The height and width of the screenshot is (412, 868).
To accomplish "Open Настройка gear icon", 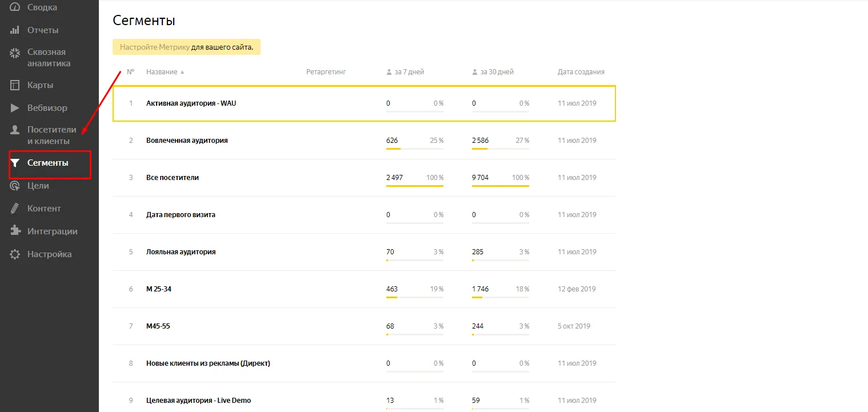I will [x=15, y=254].
